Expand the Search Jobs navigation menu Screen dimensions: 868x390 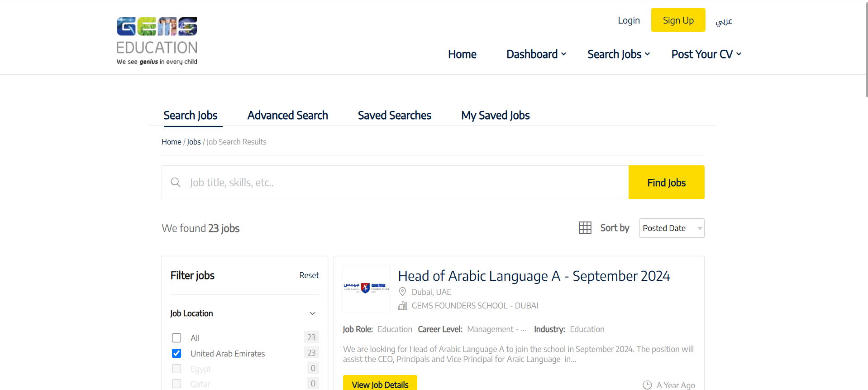click(619, 54)
